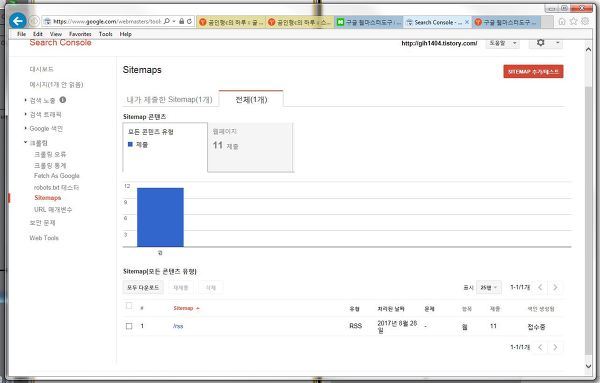The width and height of the screenshot is (600, 383).
Task: Click the lock icon in the address bar
Action: pos(182,21)
